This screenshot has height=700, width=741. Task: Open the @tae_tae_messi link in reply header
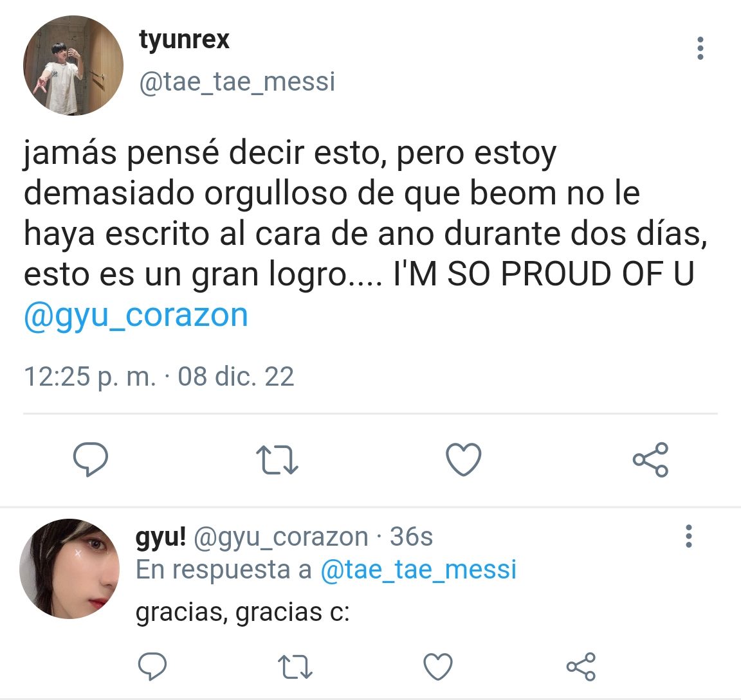(x=418, y=569)
